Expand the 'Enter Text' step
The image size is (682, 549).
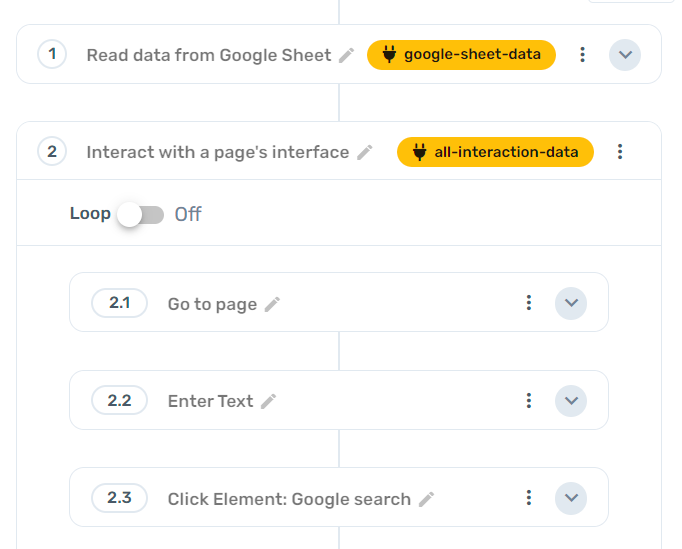[571, 401]
